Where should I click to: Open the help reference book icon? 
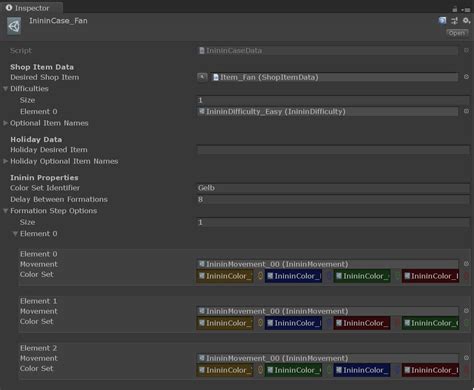click(x=442, y=21)
